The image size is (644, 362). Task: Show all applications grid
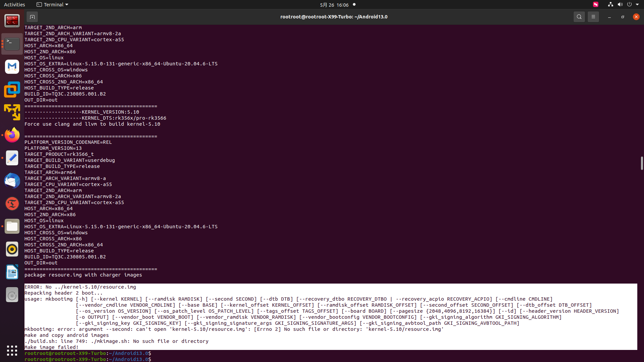pyautogui.click(x=12, y=351)
